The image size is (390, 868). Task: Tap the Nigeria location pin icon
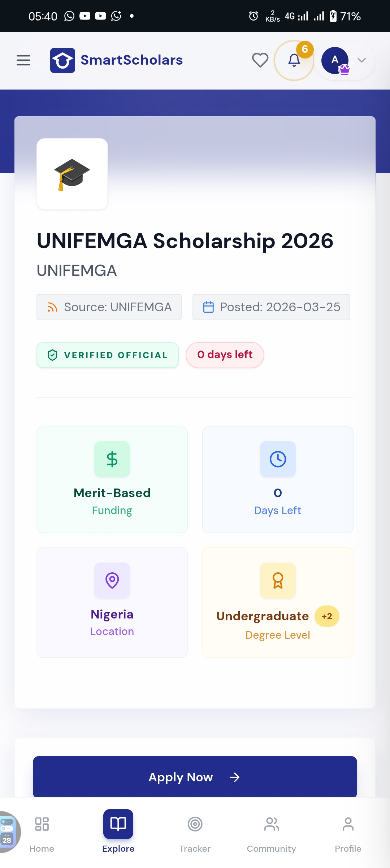pyautogui.click(x=112, y=580)
